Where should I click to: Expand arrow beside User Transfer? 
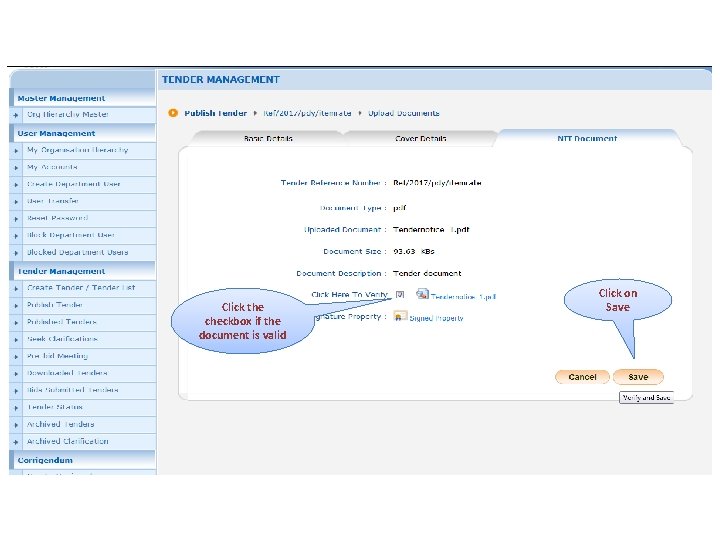point(16,202)
